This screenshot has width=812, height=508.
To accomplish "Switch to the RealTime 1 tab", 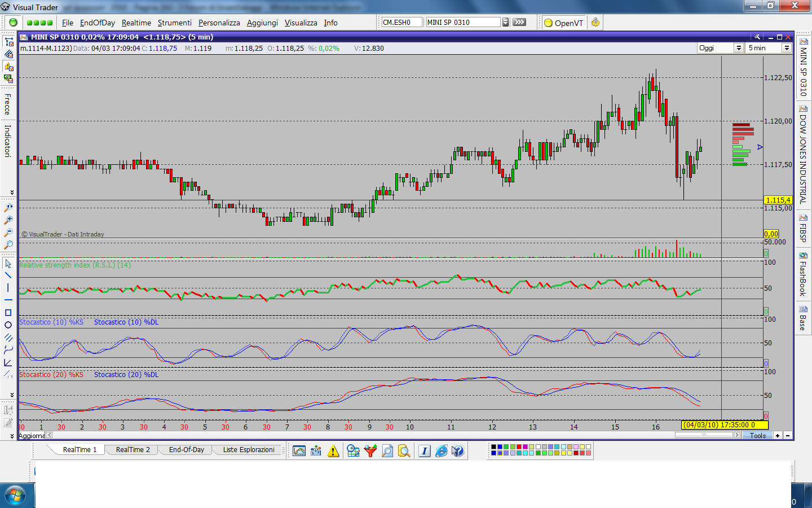I will [80, 450].
